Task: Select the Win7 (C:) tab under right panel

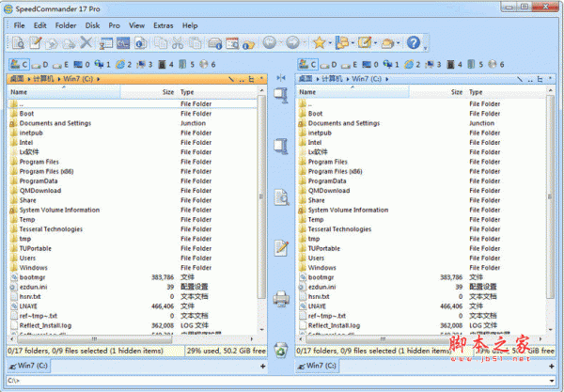Action: (x=317, y=366)
